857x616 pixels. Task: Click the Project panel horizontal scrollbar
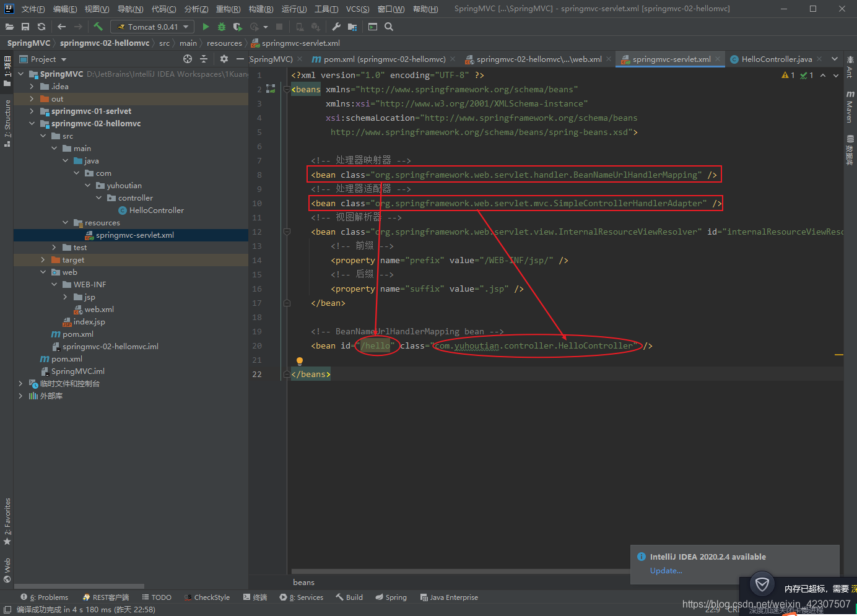tap(79, 586)
